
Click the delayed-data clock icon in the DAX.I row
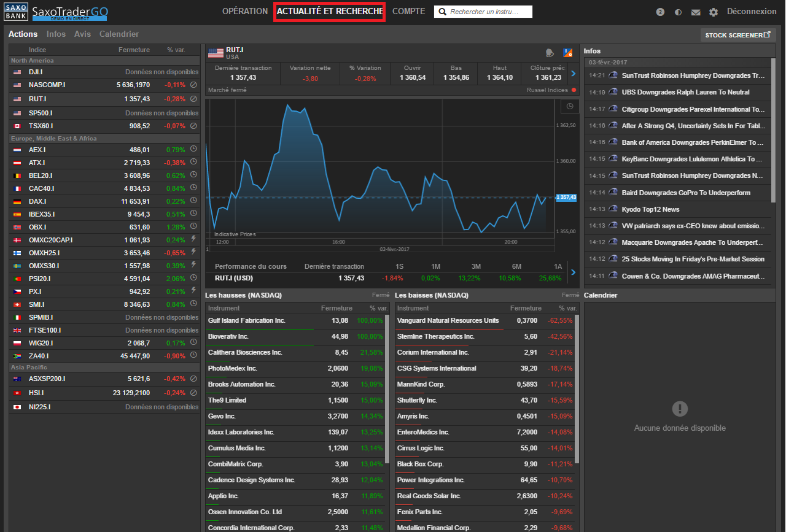click(193, 201)
